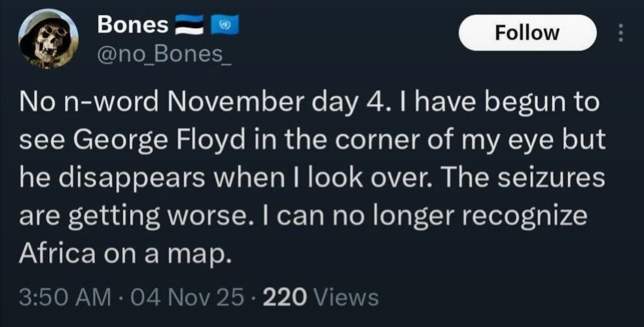
Task: Click the 220 view count number
Action: click(284, 298)
